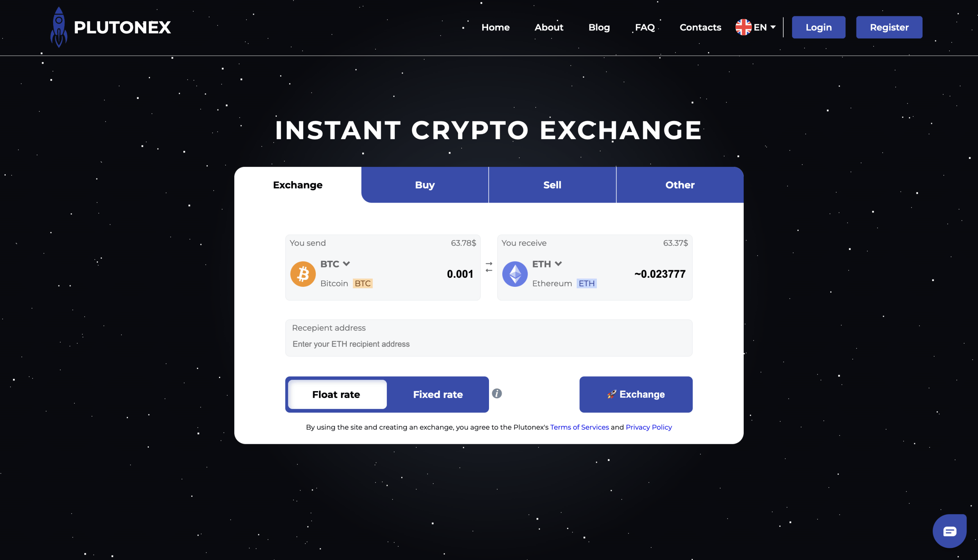Switch to the Sell tab
The image size is (978, 560).
click(x=553, y=185)
